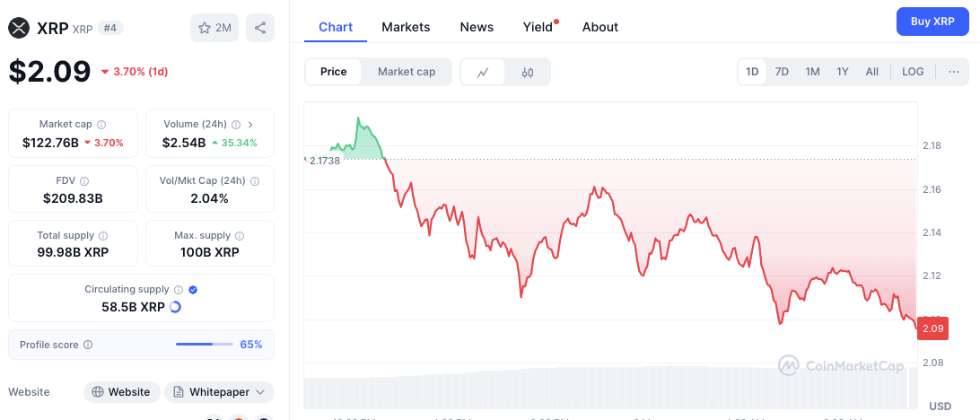Toggle chart to Market cap view

(x=407, y=72)
